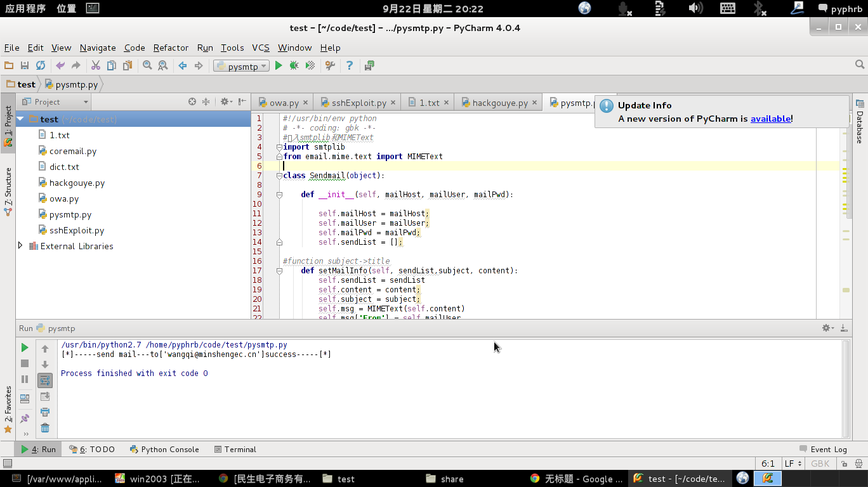Pin the Run tab with the pin icon
Viewport: 868px width, 487px height.
point(25,419)
